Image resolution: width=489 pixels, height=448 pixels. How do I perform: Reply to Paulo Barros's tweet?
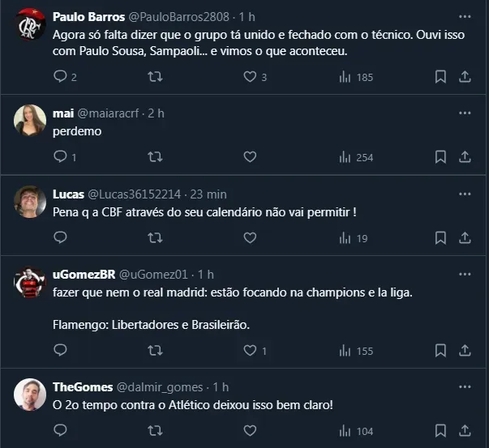tap(60, 77)
